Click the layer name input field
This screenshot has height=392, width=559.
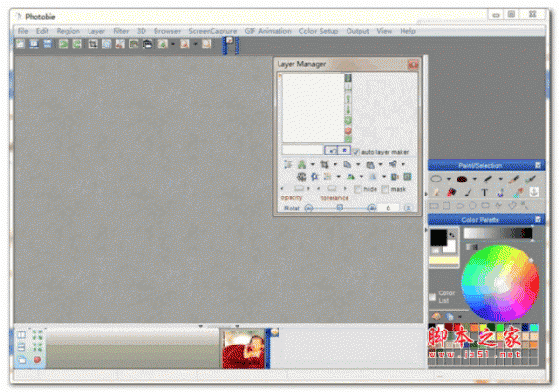pyautogui.click(x=303, y=150)
